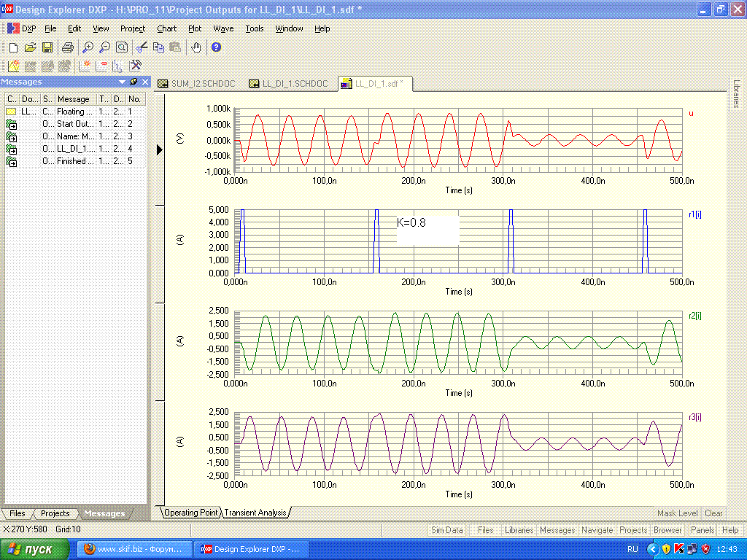Click the Mask Level button

click(x=677, y=513)
